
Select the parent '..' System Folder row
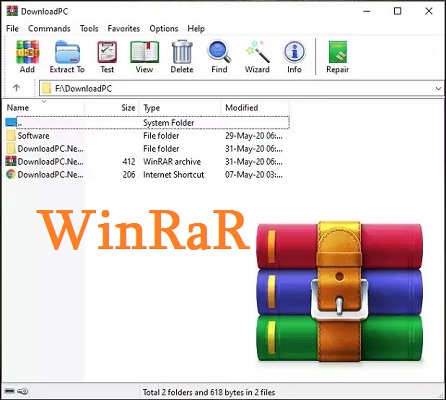point(147,123)
